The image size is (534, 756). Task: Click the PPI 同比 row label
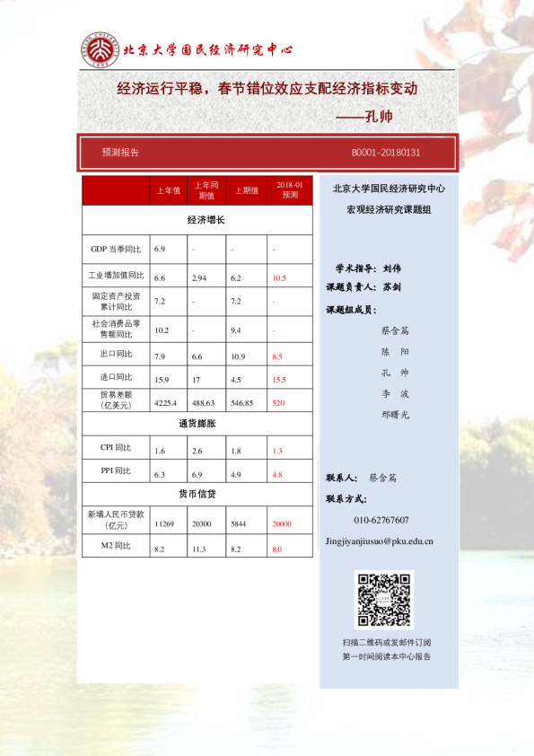click(x=116, y=470)
